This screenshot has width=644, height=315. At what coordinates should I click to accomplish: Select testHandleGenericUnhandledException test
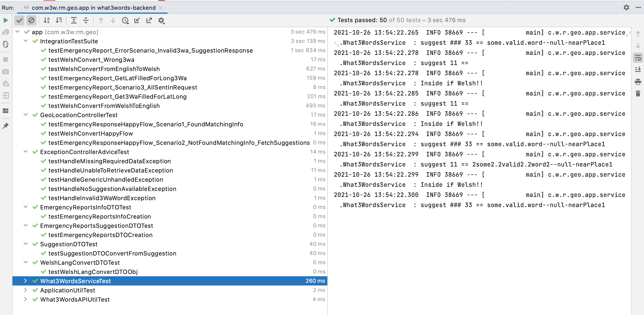pyautogui.click(x=105, y=180)
